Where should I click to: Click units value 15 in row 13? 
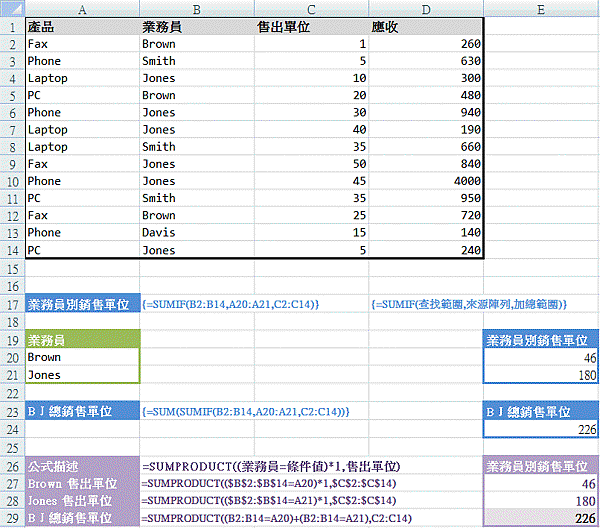pos(311,233)
